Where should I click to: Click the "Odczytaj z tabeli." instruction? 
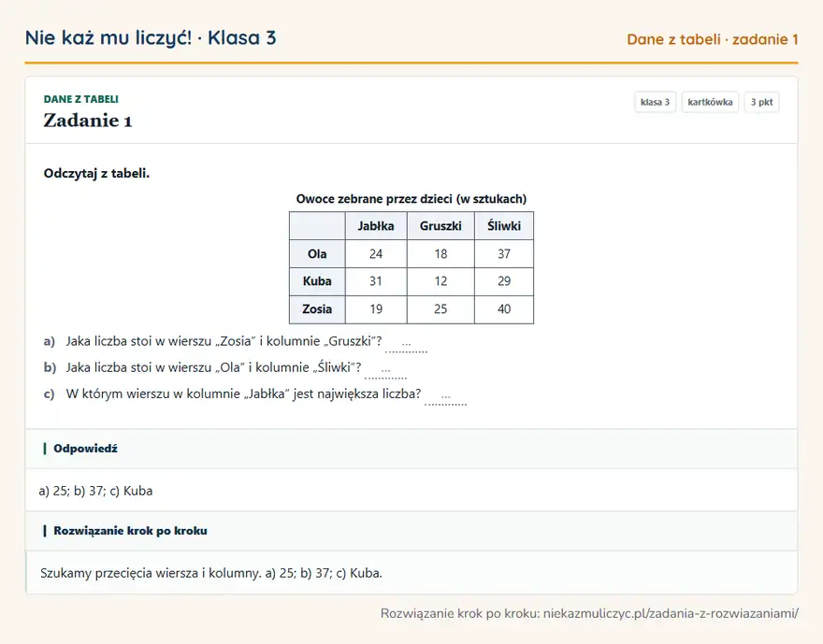96,174
